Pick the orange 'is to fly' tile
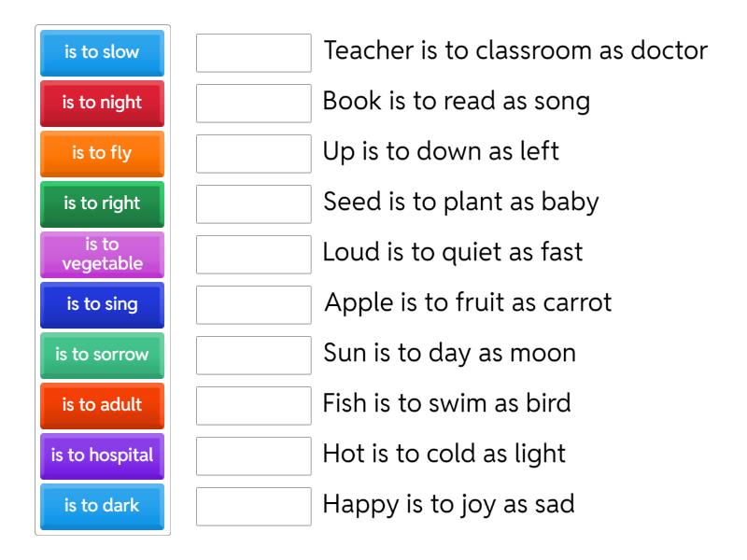The width and height of the screenshot is (747, 560). [x=102, y=153]
